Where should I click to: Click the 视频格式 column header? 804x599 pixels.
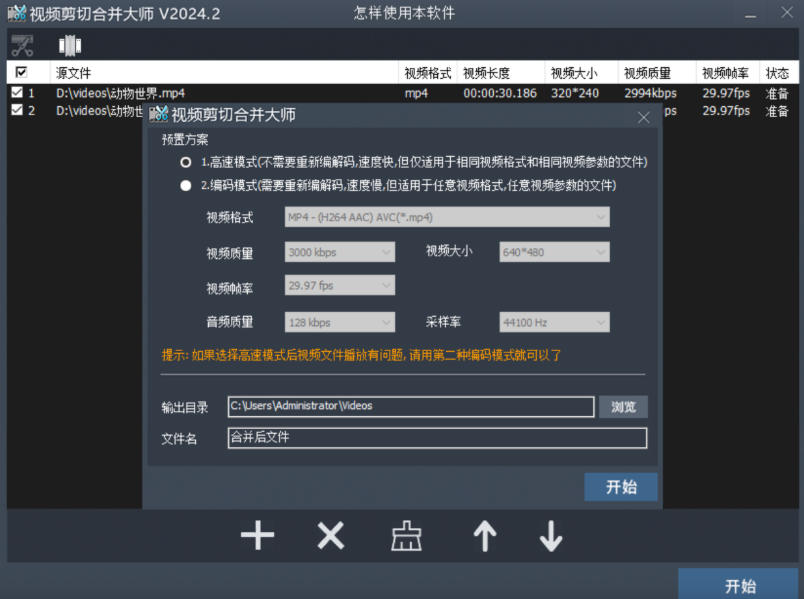click(428, 72)
